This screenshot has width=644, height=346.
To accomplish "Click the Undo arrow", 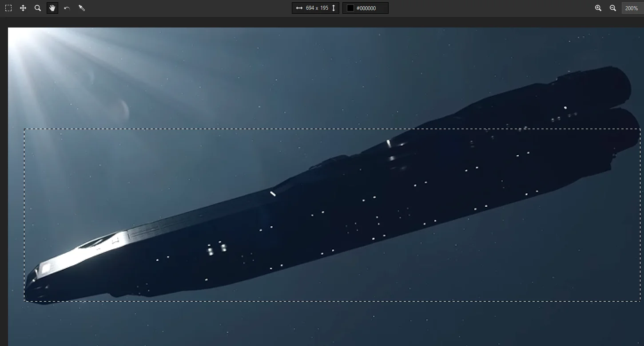I will click(x=67, y=8).
